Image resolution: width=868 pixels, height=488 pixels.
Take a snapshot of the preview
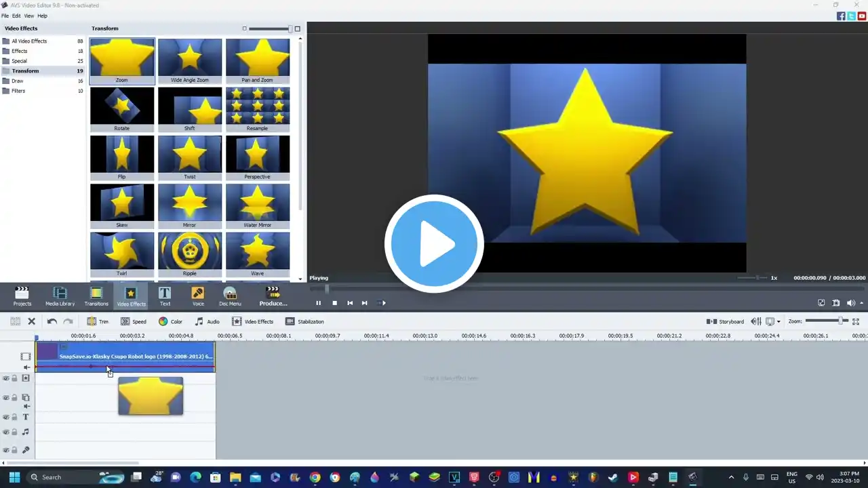(x=836, y=303)
